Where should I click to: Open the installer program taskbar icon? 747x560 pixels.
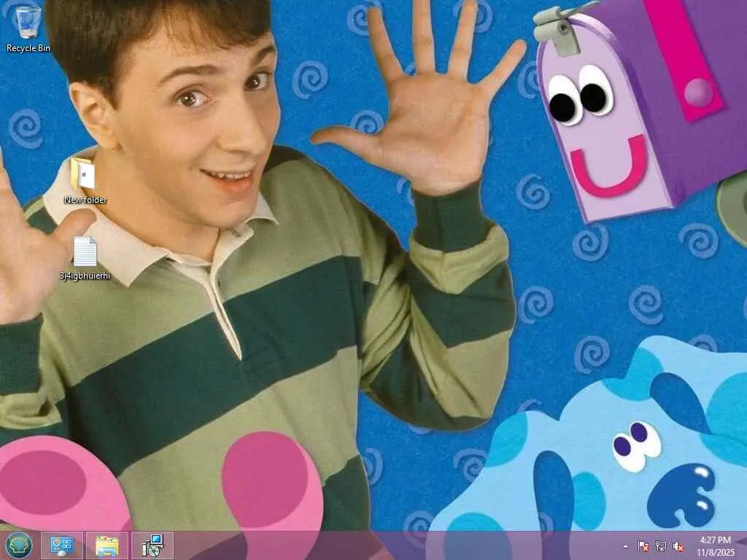tap(152, 545)
